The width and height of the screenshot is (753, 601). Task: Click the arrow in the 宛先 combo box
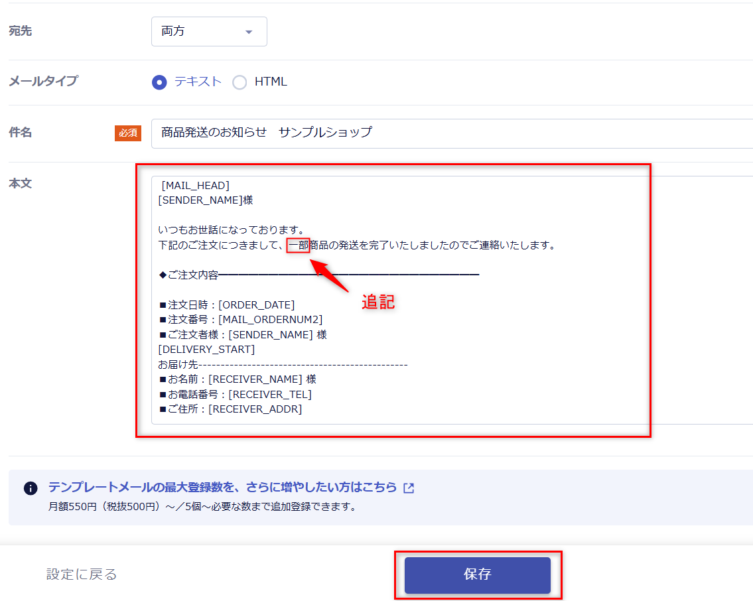click(249, 32)
